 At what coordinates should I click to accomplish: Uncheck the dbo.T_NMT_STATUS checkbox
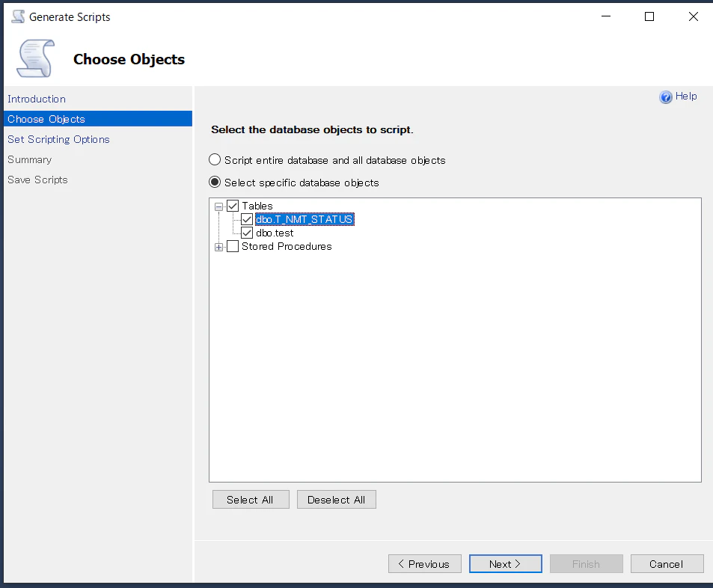247,220
